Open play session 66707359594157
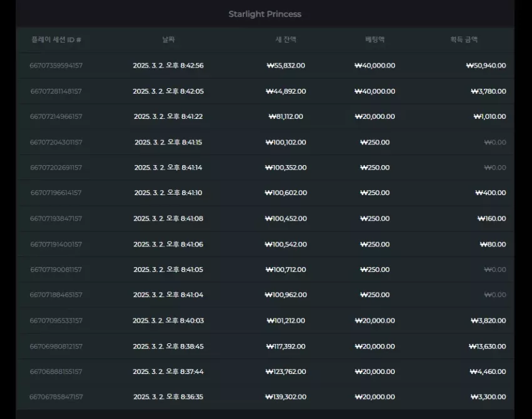Viewport: 532px width, 419px height. click(56, 66)
